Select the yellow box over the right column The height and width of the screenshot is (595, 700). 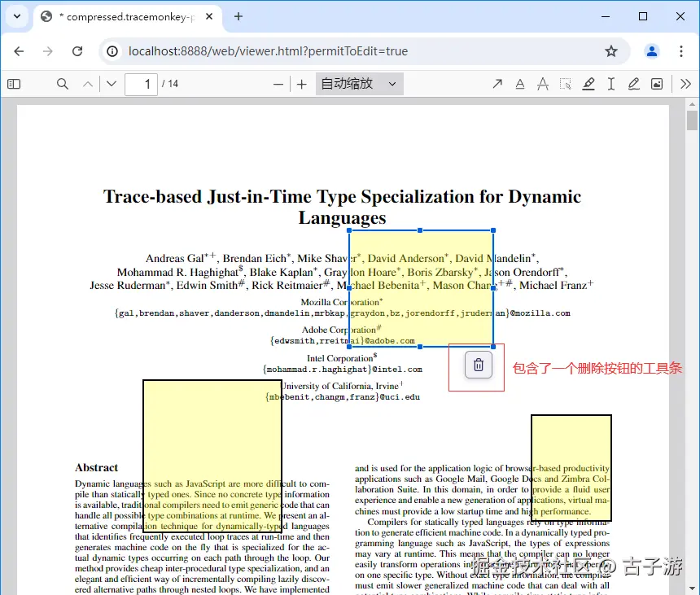(571, 468)
